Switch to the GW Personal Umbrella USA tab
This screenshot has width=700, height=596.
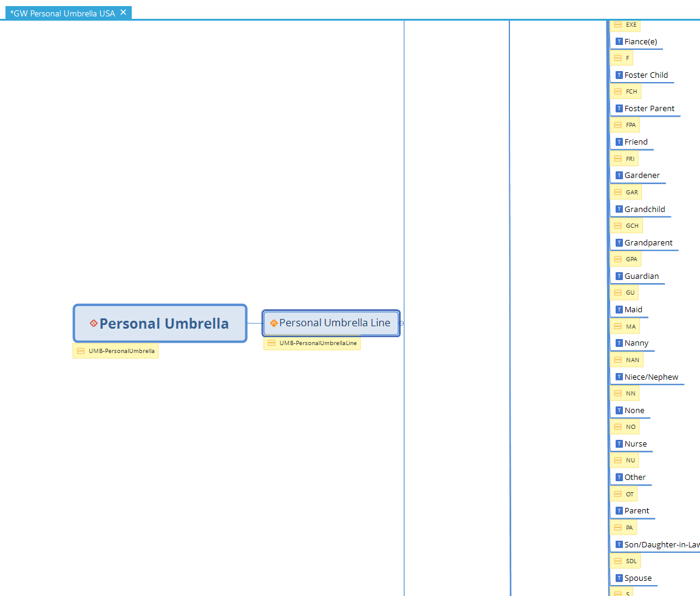pos(62,13)
